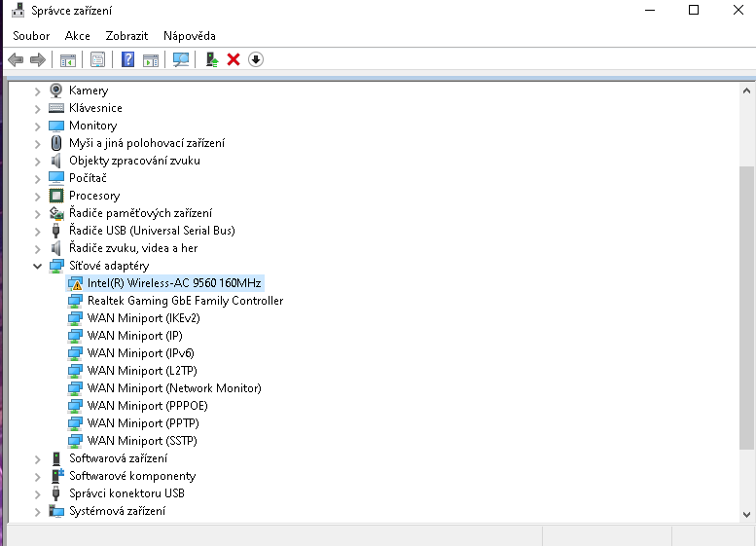Click the adapter icon of Realtek Gaming GbE
The height and width of the screenshot is (546, 756).
click(75, 301)
